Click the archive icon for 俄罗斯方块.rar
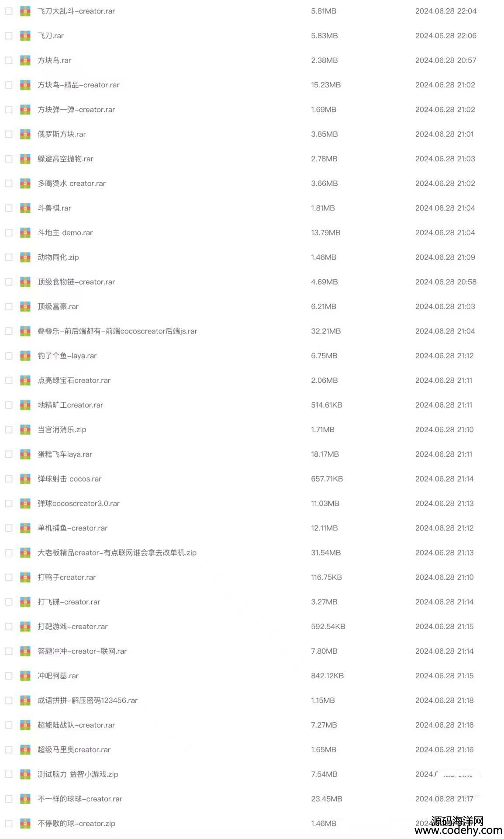Image resolution: width=504 pixels, height=839 pixels. click(x=25, y=134)
